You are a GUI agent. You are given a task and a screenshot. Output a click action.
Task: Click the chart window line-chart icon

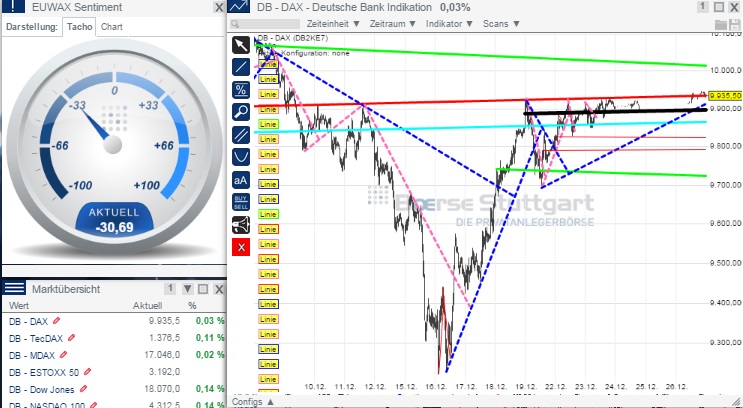click(x=238, y=7)
